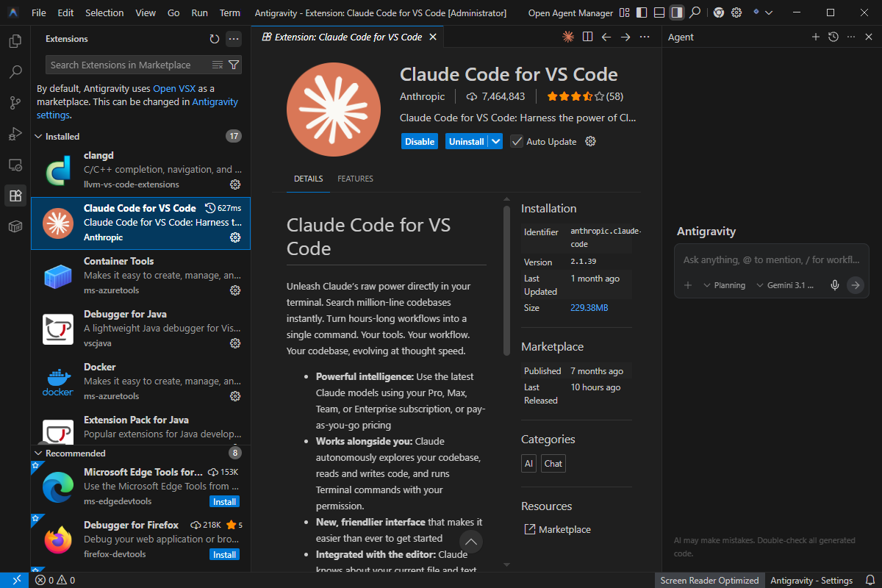Close the Agent panel
Screen dimensions: 882x588
point(869,37)
